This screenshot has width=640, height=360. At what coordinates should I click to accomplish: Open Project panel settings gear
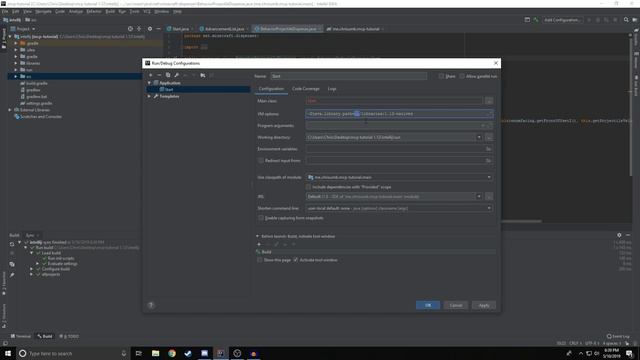(x=150, y=29)
